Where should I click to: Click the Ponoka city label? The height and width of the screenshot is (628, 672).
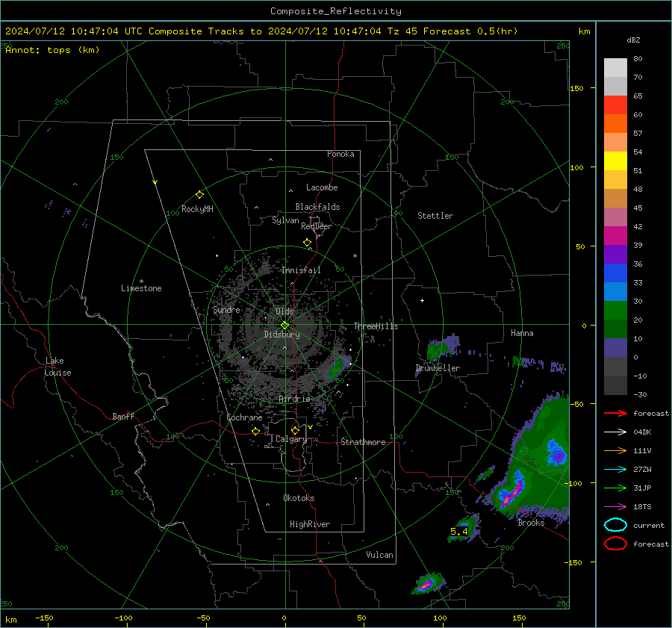pyautogui.click(x=340, y=154)
